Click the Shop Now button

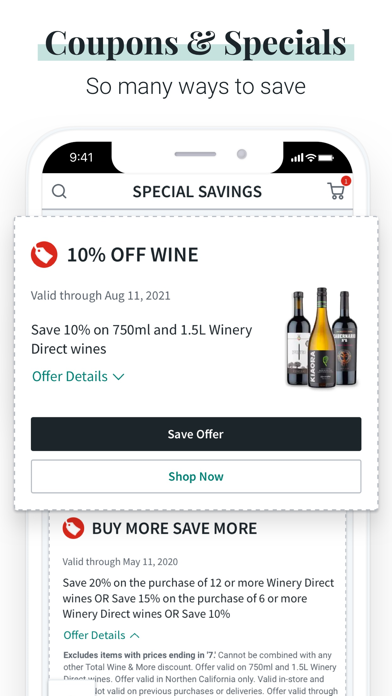[x=196, y=476]
